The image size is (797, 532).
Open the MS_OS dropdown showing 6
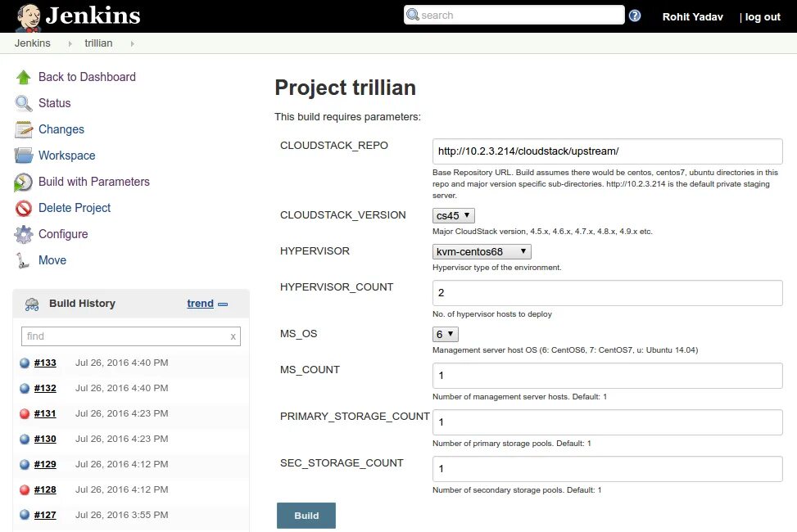446,335
